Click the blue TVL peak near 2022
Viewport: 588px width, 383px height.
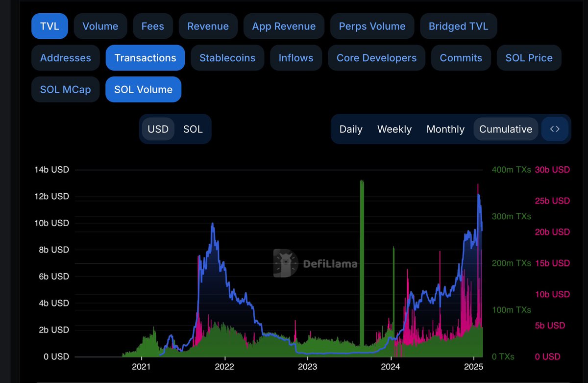coord(212,224)
